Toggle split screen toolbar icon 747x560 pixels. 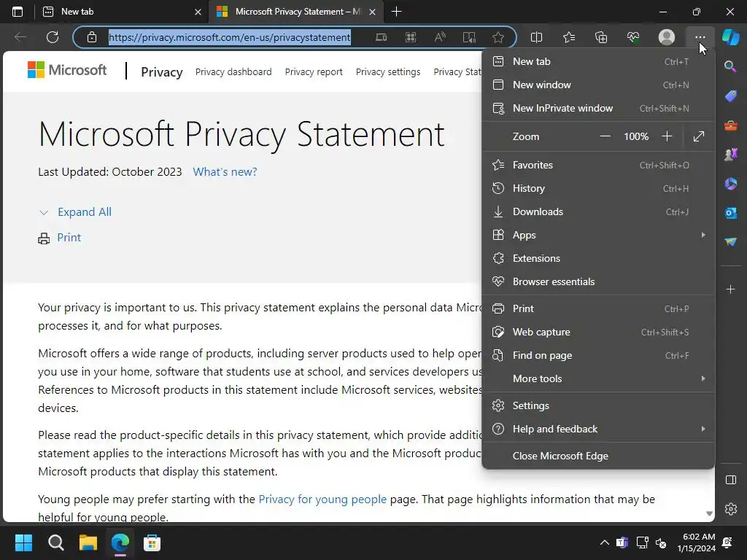pyautogui.click(x=536, y=37)
